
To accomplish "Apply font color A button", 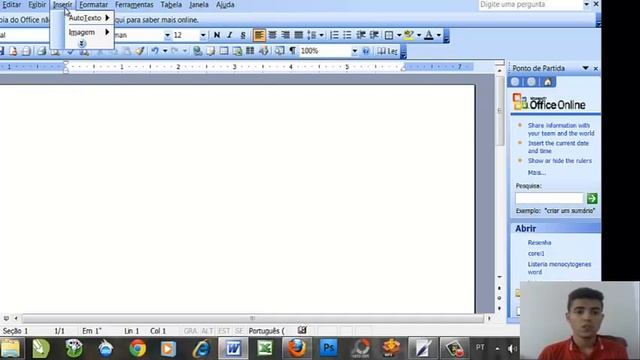I will pos(429,35).
